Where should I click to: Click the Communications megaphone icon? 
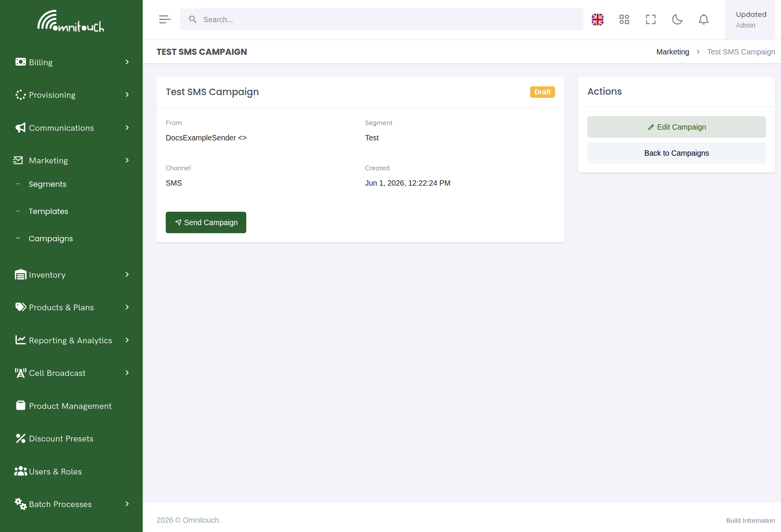(20, 128)
